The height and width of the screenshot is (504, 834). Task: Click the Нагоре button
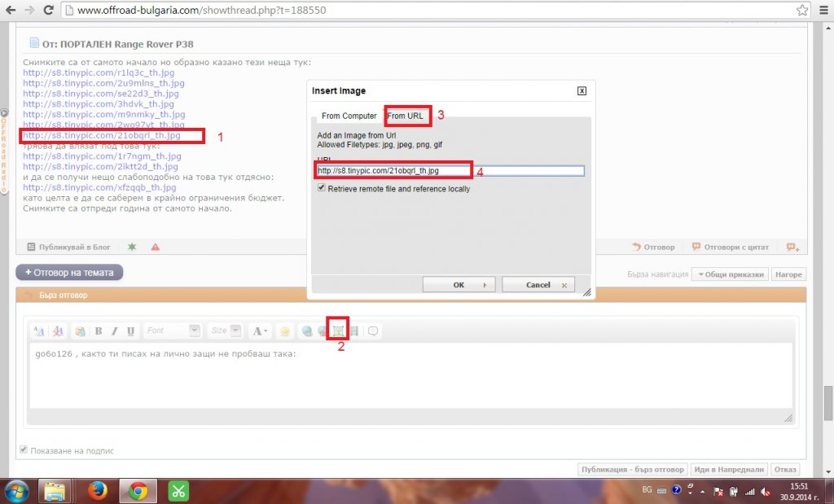788,274
